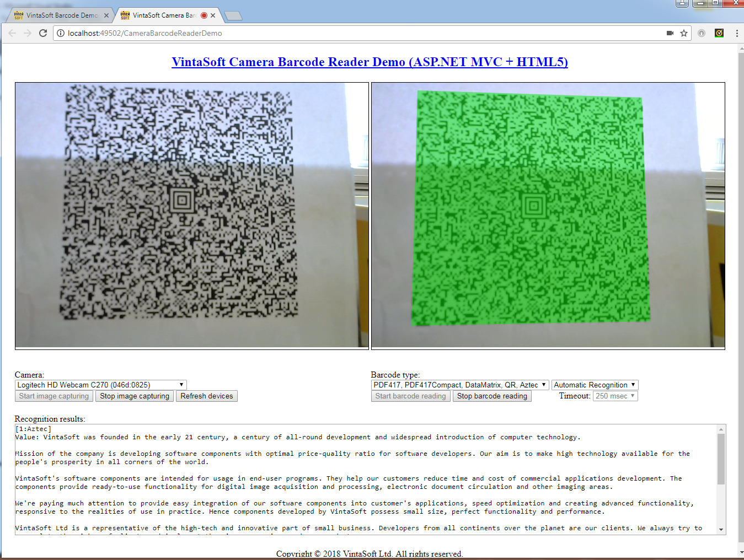Open a new browser tab

pyautogui.click(x=233, y=16)
